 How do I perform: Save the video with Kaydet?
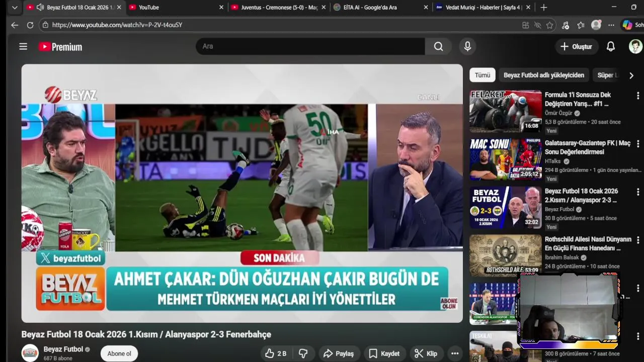pyautogui.click(x=384, y=353)
